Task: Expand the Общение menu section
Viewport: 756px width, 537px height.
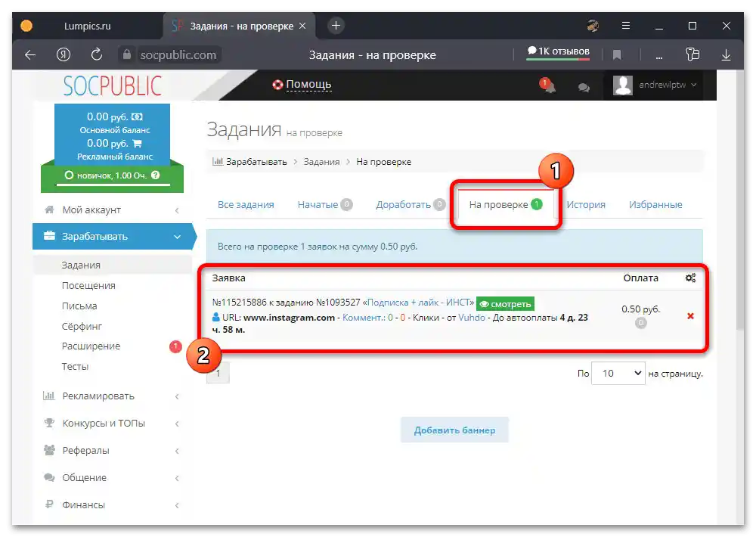Action: (x=113, y=478)
